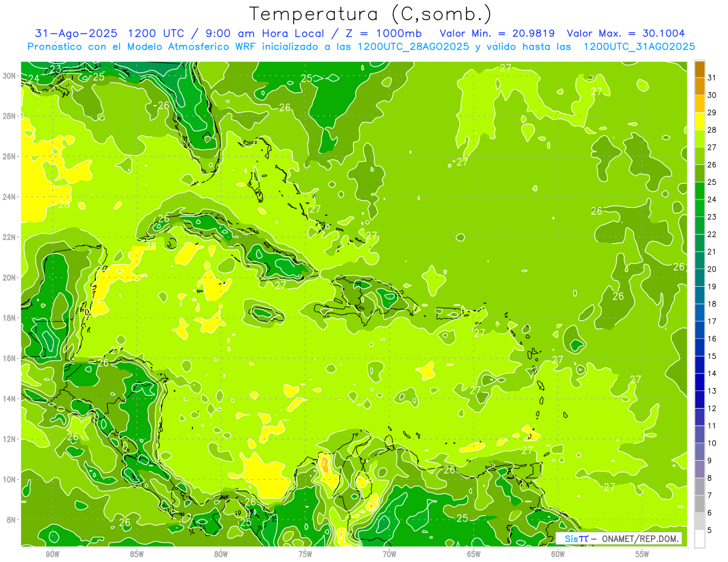Select the init time "1200UTC_28AGO2025"
The image size is (728, 562).
click(413, 47)
